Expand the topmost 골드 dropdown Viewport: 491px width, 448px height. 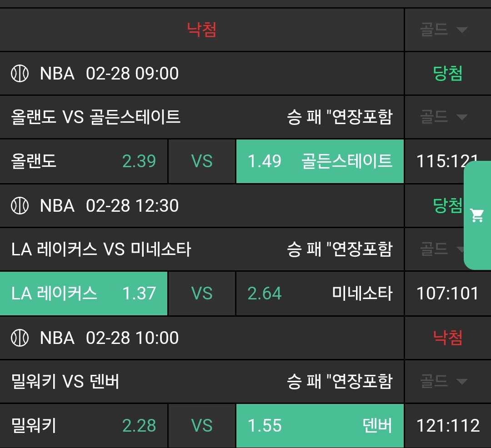click(x=443, y=30)
